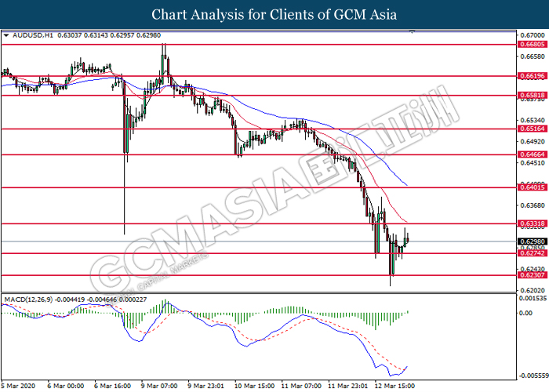This screenshot has width=549, height=392.
Task: Click the 0.64510 price axis value
Action: [533, 163]
